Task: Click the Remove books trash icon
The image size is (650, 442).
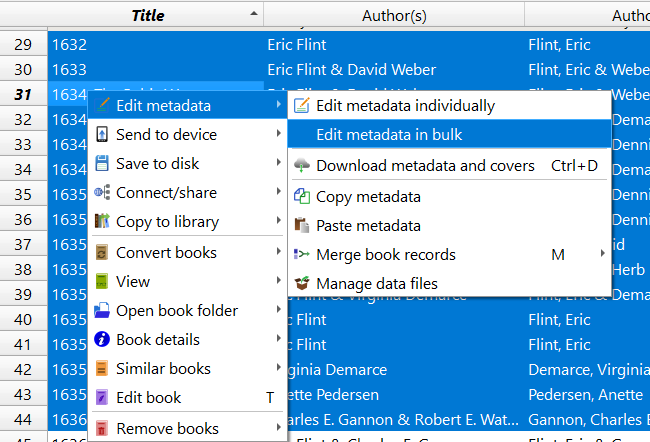Action: tap(102, 428)
